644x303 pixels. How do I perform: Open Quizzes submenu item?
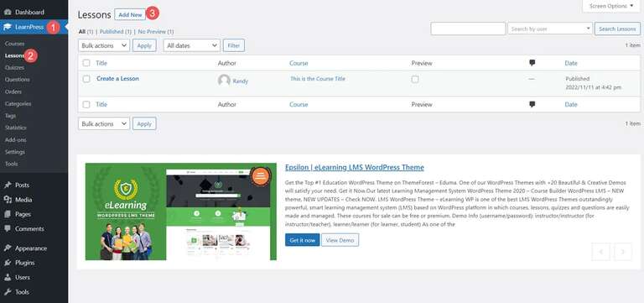[x=15, y=67]
